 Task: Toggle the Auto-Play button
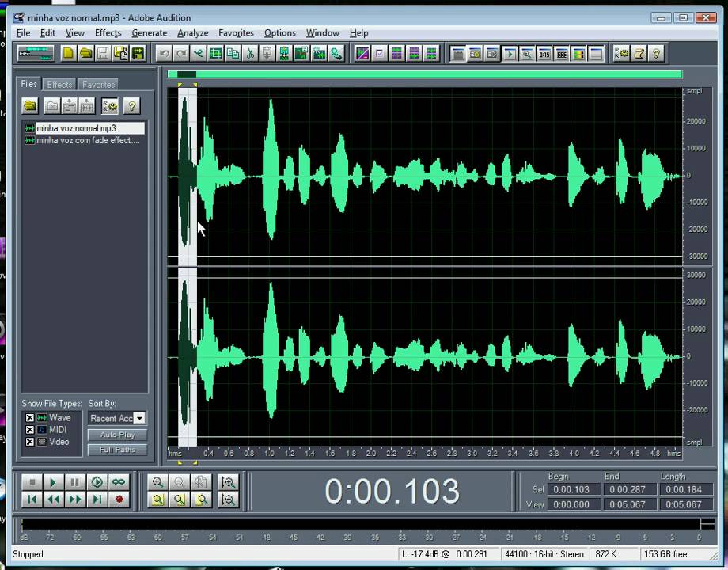(x=117, y=435)
